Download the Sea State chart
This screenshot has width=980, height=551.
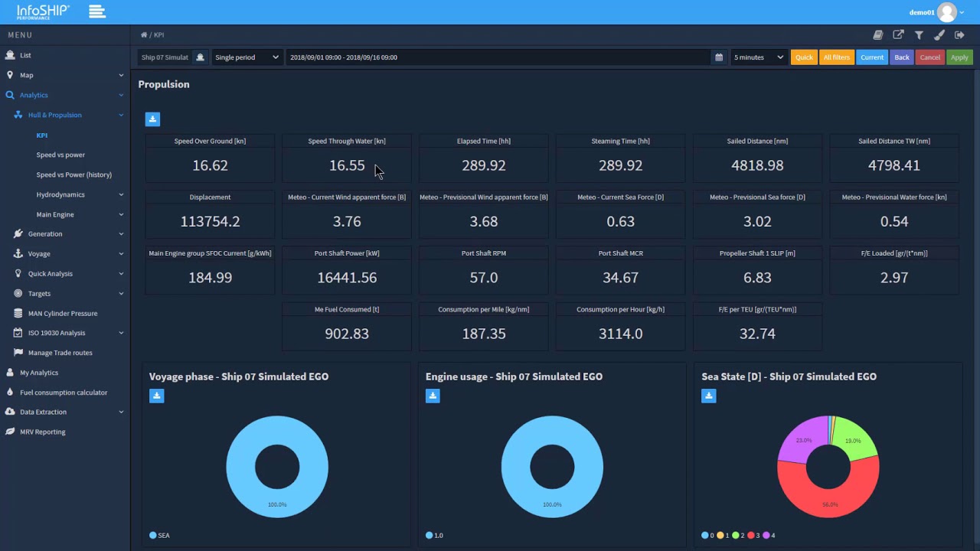[709, 396]
